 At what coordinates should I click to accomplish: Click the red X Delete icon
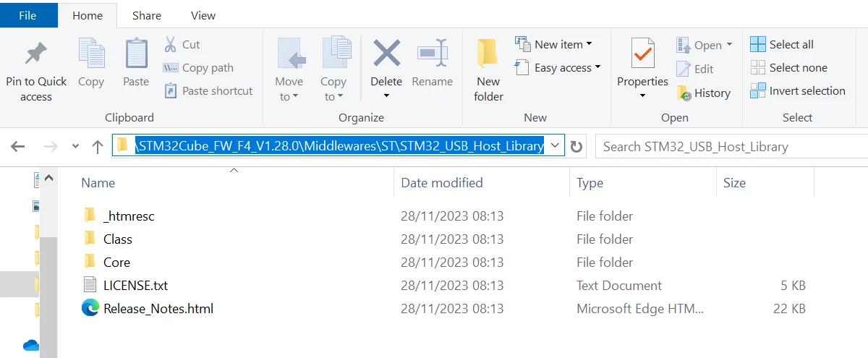pos(386,54)
